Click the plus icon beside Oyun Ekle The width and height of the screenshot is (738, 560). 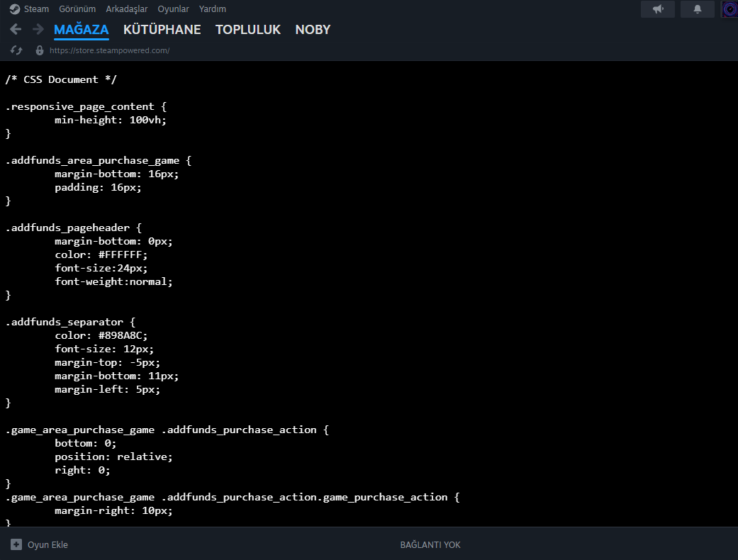tap(16, 544)
